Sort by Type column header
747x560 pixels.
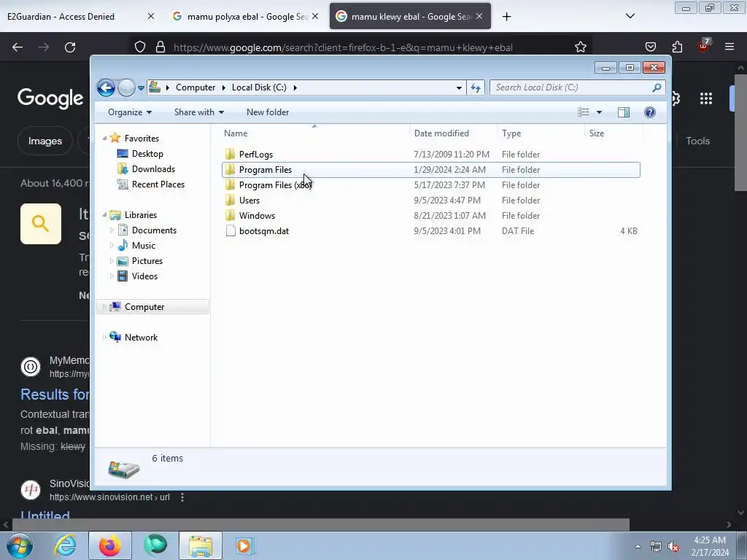511,133
